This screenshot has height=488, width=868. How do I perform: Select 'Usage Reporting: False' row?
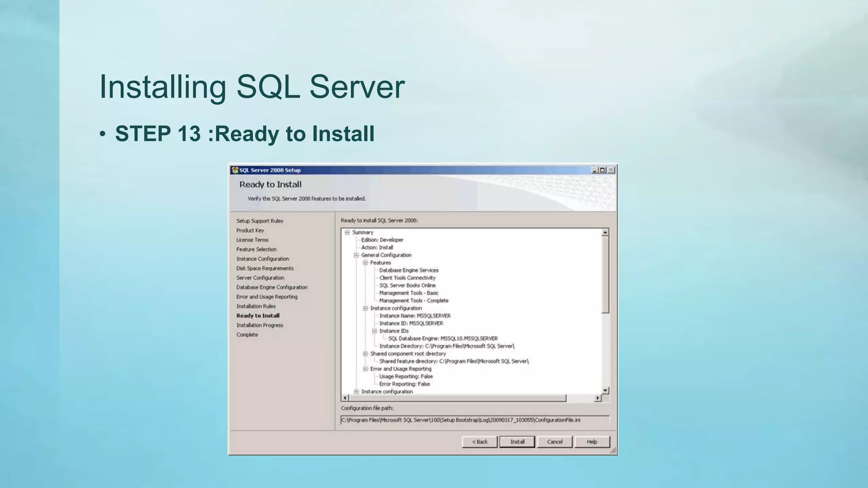(x=406, y=377)
